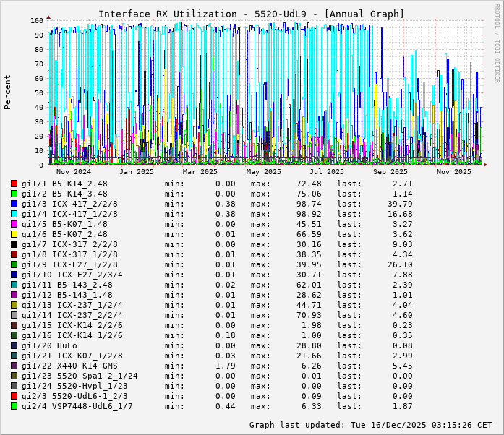Click last value 9.03 for gi1/7
This screenshot has width=504, height=435.
pyautogui.click(x=403, y=244)
